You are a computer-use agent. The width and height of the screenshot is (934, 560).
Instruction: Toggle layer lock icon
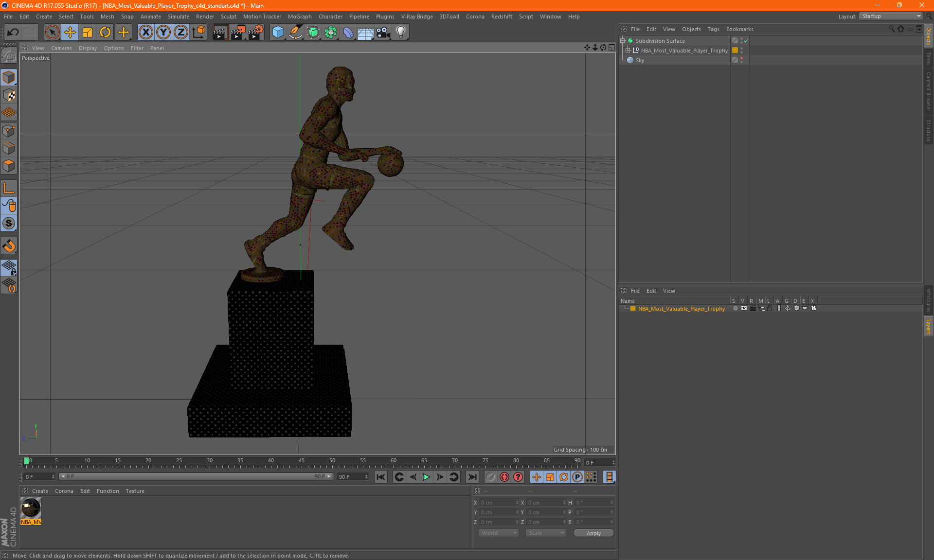pyautogui.click(x=770, y=308)
